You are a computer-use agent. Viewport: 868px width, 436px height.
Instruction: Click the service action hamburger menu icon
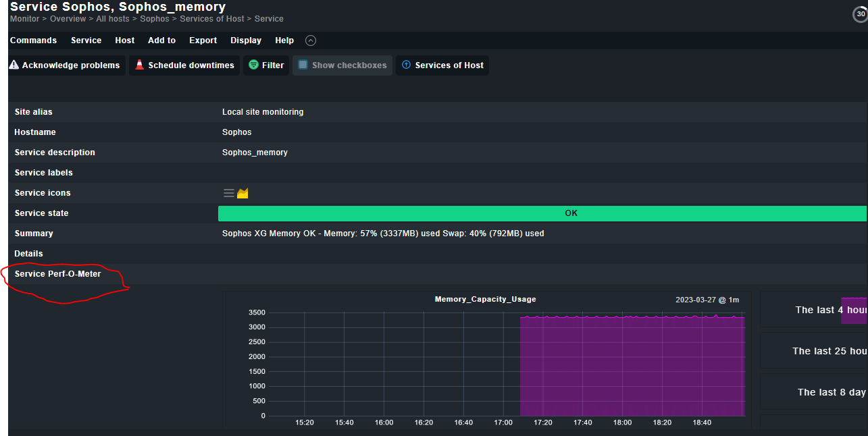click(229, 193)
